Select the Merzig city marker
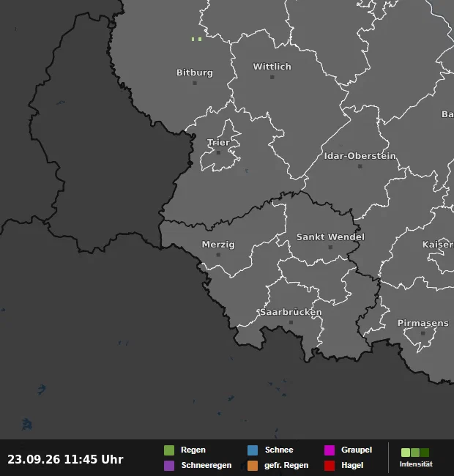454x476 pixels. point(218,255)
